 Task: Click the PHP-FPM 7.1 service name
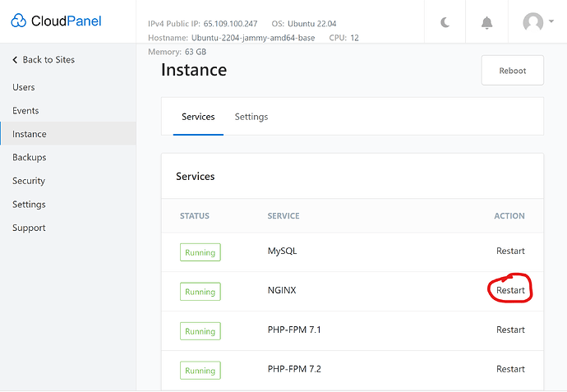pyautogui.click(x=294, y=330)
